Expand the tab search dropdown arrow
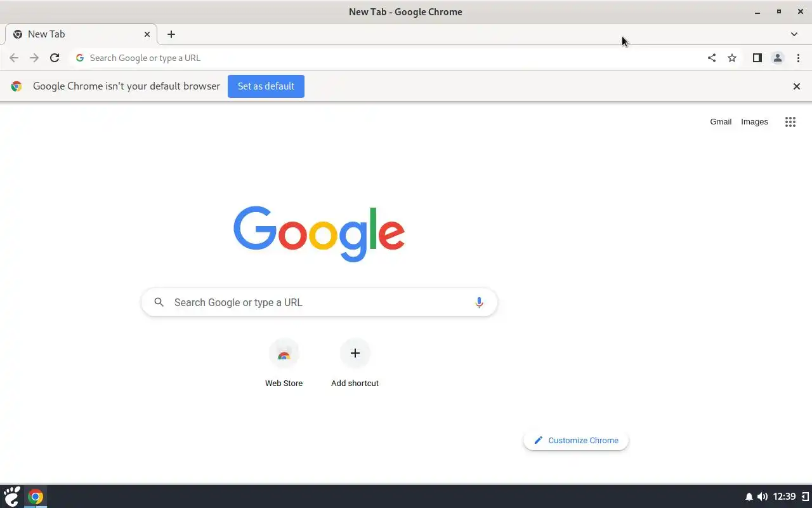This screenshot has width=812, height=508. point(794,34)
